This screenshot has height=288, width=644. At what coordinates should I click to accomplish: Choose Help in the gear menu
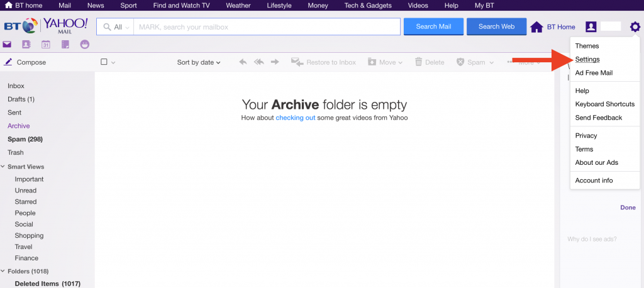tap(582, 91)
